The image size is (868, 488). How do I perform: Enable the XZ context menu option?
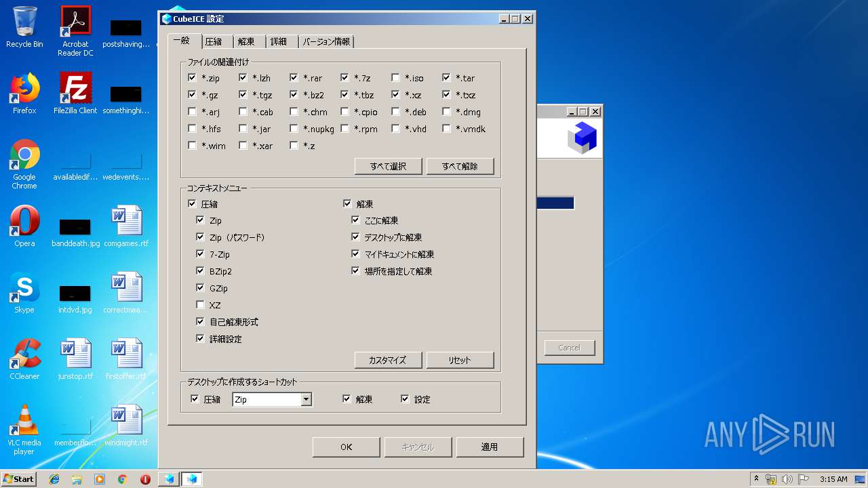click(200, 305)
